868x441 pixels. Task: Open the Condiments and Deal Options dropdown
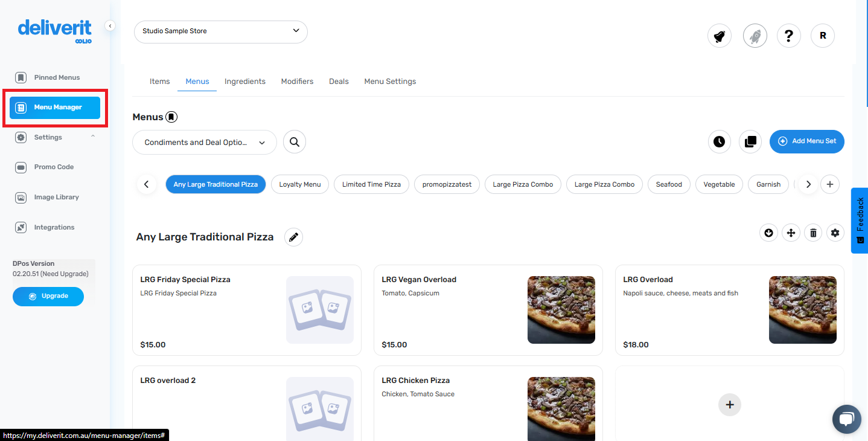[204, 142]
